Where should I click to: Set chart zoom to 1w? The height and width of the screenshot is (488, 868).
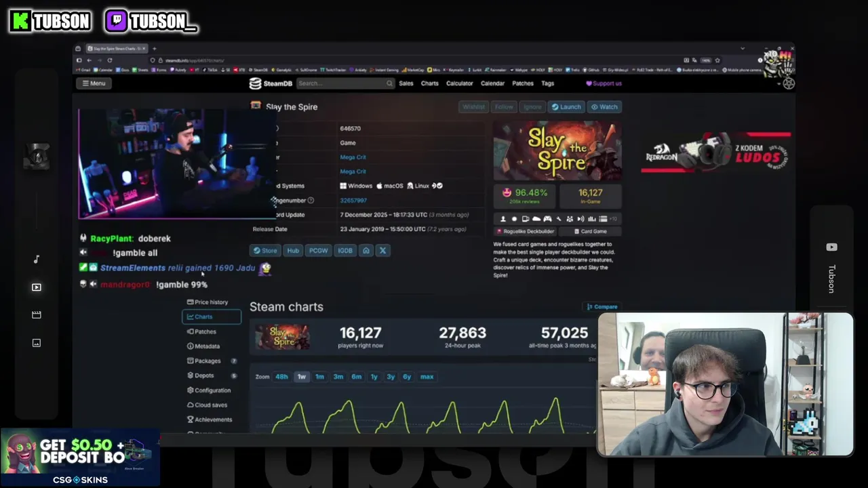(302, 377)
